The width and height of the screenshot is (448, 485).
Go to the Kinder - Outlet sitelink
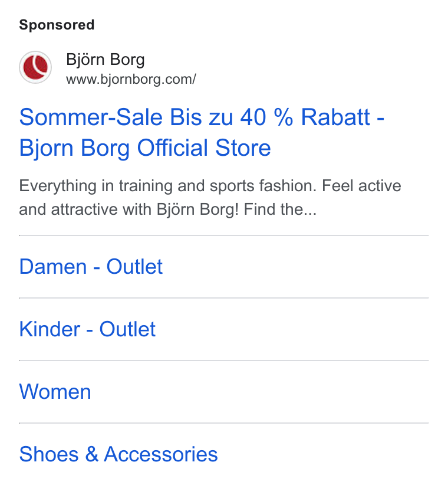[87, 329]
